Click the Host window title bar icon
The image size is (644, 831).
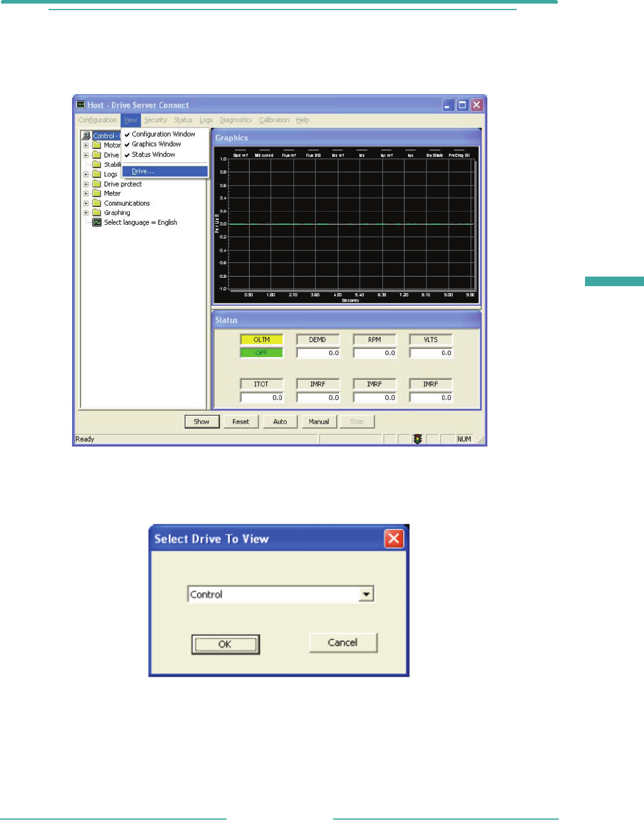pyautogui.click(x=81, y=105)
